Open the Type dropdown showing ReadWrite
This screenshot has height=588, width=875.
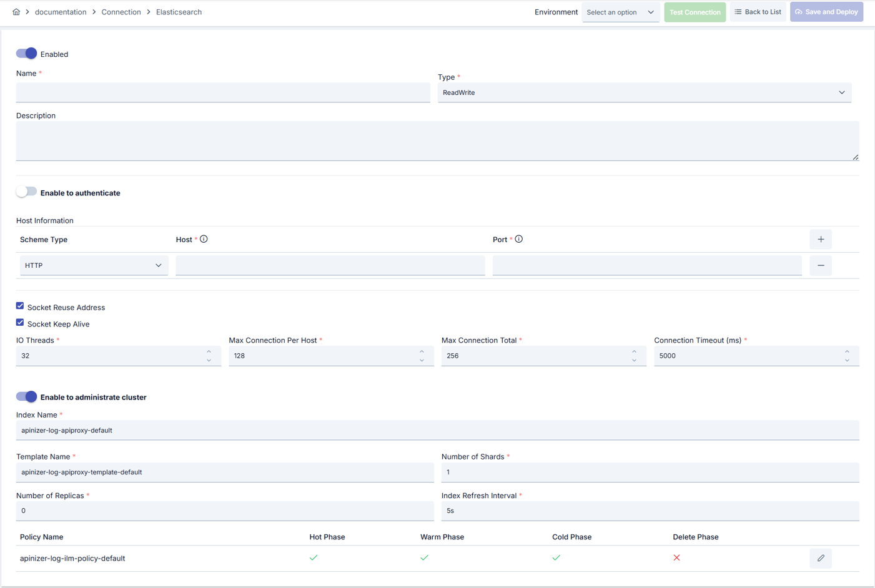645,92
